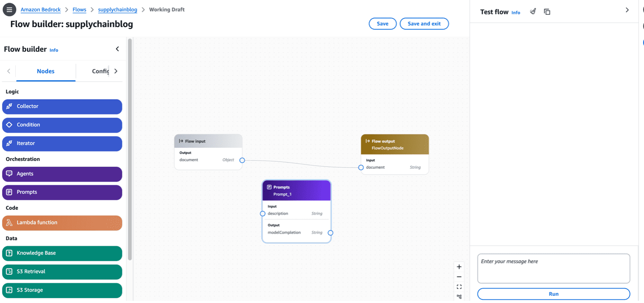Click the node panel vertical scrollbar
The image size is (644, 303).
point(130,149)
